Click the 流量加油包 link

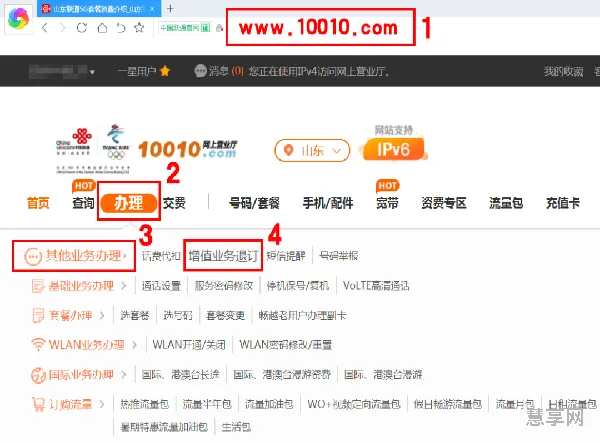(x=269, y=404)
